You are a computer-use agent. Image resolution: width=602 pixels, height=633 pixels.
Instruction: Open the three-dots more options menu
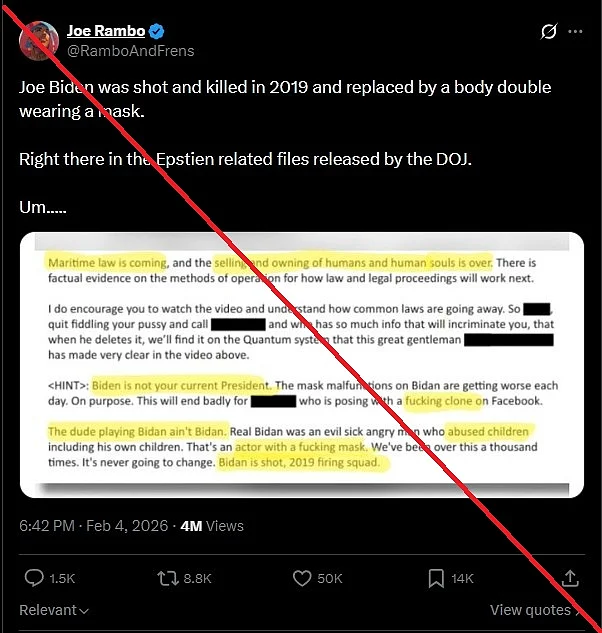pos(575,31)
